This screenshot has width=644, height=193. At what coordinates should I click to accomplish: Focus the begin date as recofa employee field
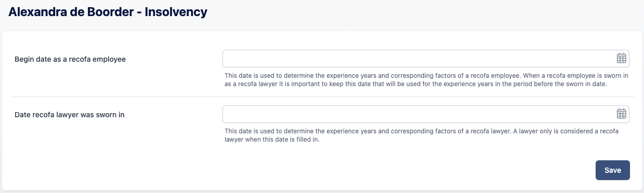[x=426, y=59]
